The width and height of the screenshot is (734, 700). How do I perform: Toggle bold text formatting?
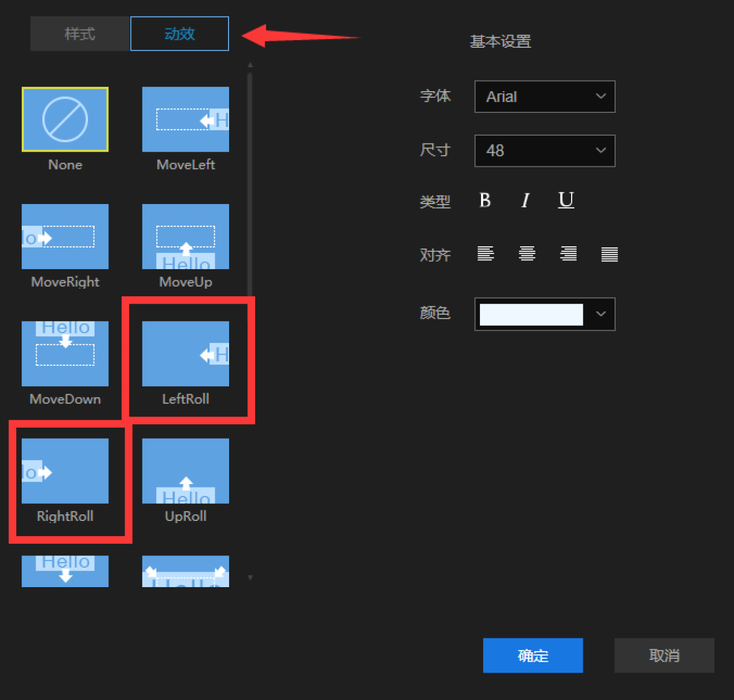pos(484,201)
